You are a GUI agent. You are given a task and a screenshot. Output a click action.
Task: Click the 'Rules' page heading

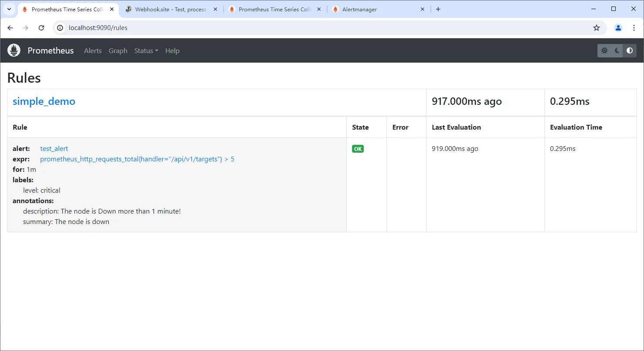coord(24,78)
